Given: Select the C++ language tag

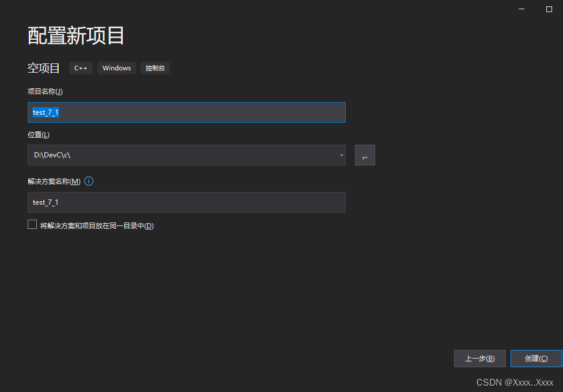Looking at the screenshot, I should 81,68.
